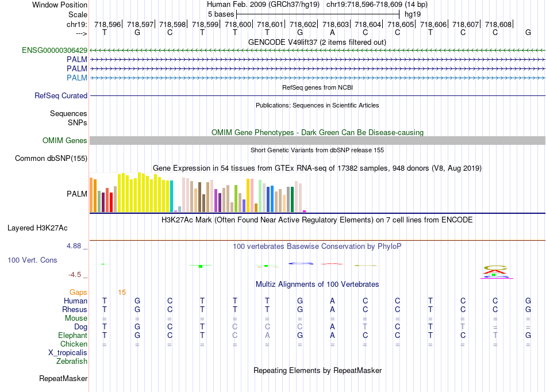Image resolution: width=546 pixels, height=392 pixels.
Task: Open the 'GENCODE V49lift37 (2 items filtered out)' track title
Action: [317, 42]
